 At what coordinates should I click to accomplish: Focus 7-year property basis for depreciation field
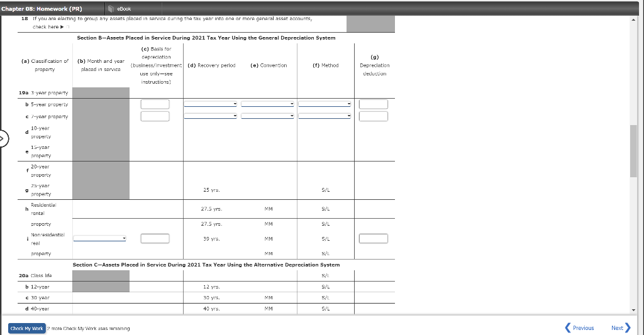click(155, 116)
